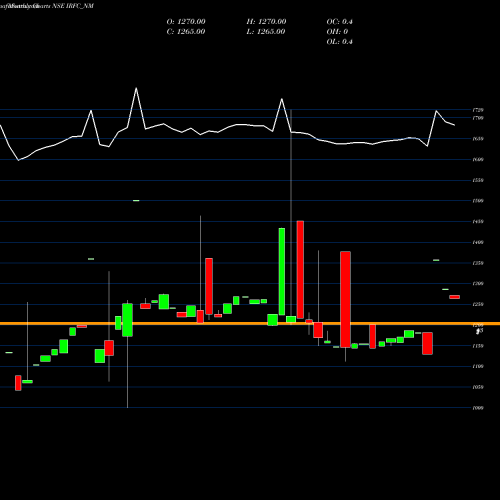500x500 pixels.
Task: Click the 1720 price axis label
Action: (478, 110)
